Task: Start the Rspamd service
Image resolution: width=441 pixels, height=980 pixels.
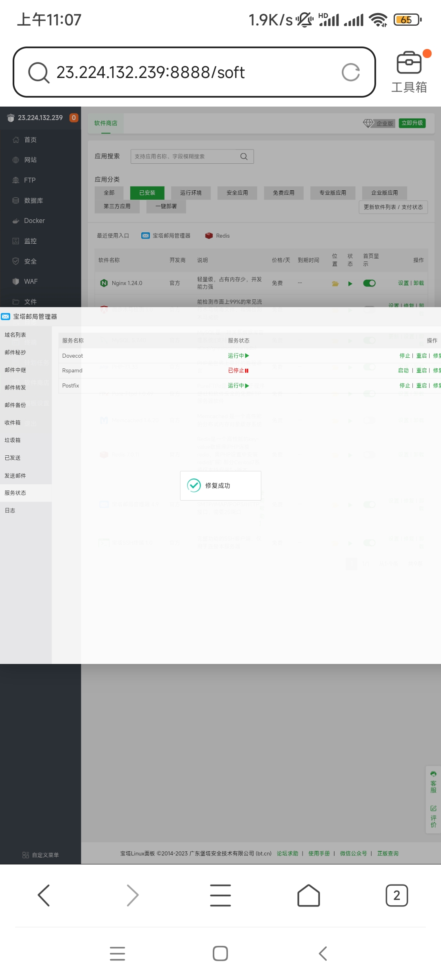Action: click(403, 370)
